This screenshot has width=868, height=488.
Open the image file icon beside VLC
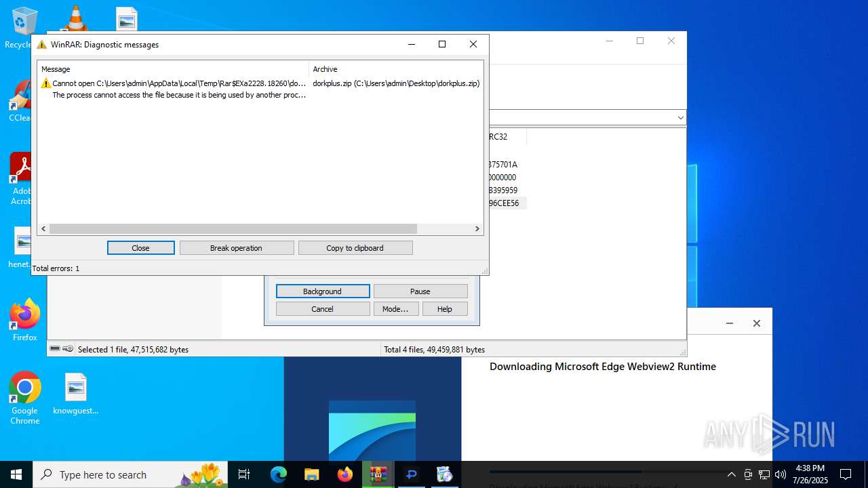pos(127,18)
